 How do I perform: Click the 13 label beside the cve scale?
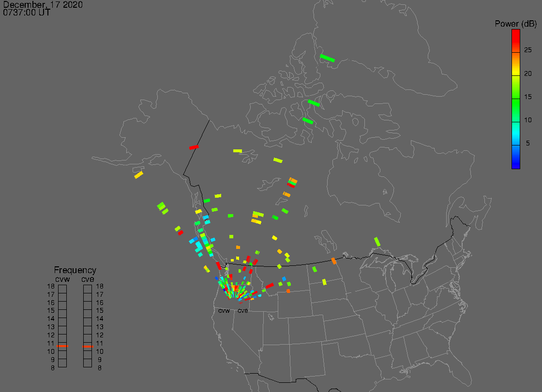(100, 327)
